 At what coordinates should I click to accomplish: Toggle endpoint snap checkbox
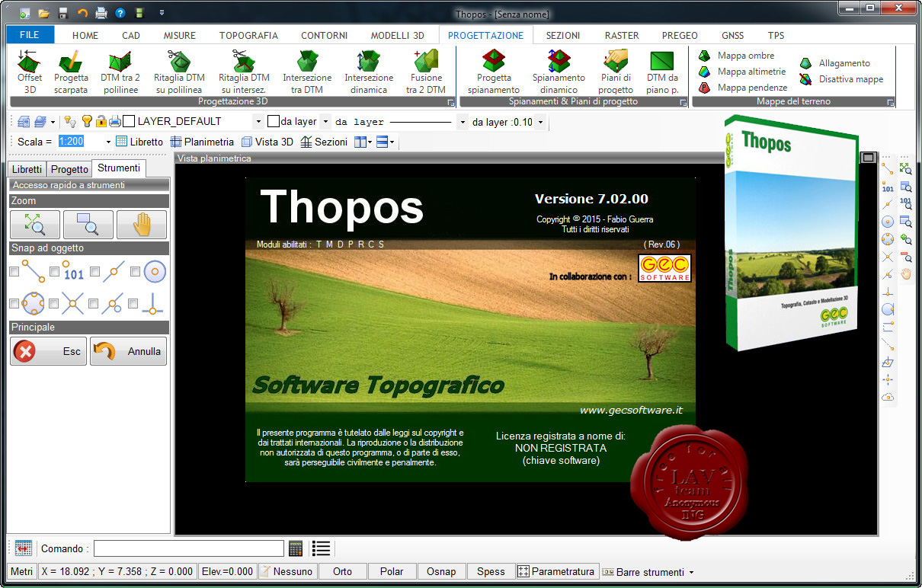pyautogui.click(x=14, y=271)
